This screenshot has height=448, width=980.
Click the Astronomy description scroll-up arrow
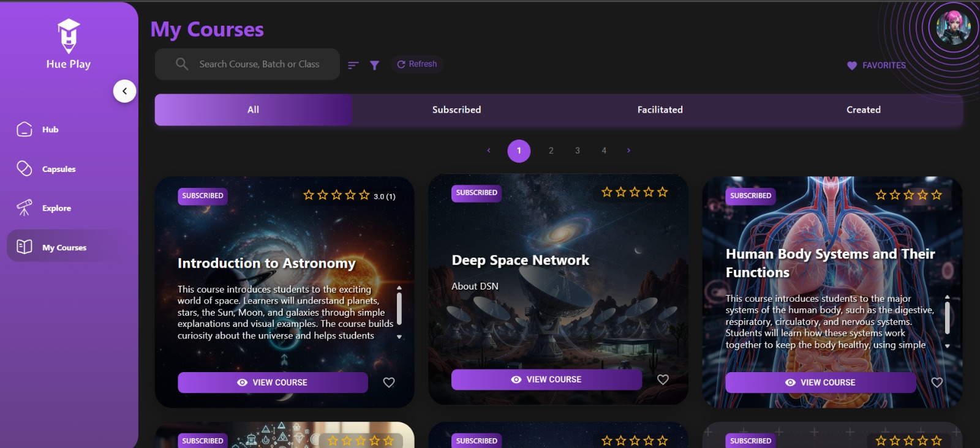[x=399, y=288]
